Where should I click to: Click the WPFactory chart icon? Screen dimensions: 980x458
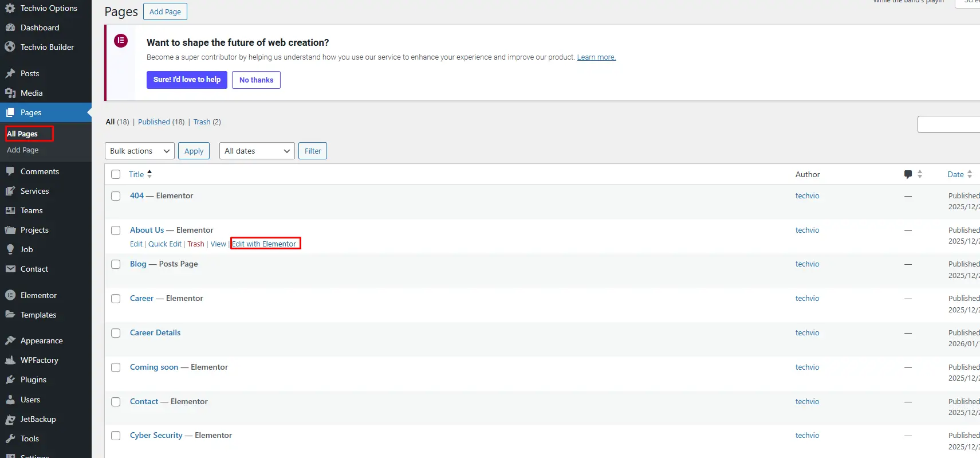(x=10, y=360)
